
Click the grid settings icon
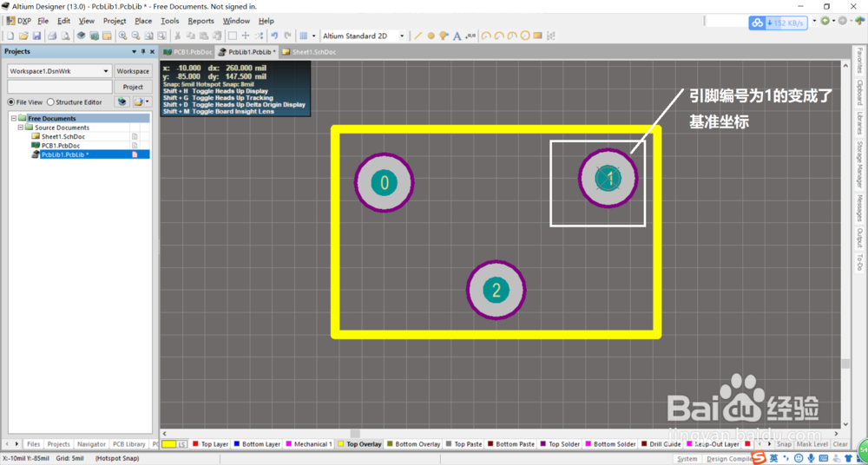[x=303, y=36]
